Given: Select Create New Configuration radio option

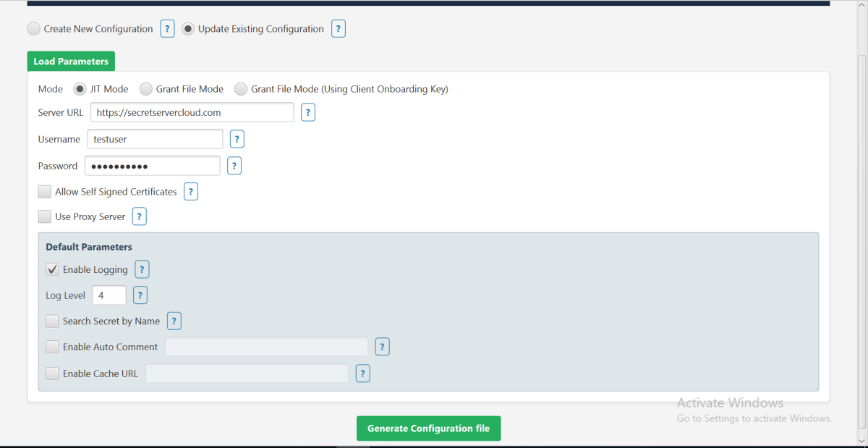Looking at the screenshot, I should (x=34, y=29).
